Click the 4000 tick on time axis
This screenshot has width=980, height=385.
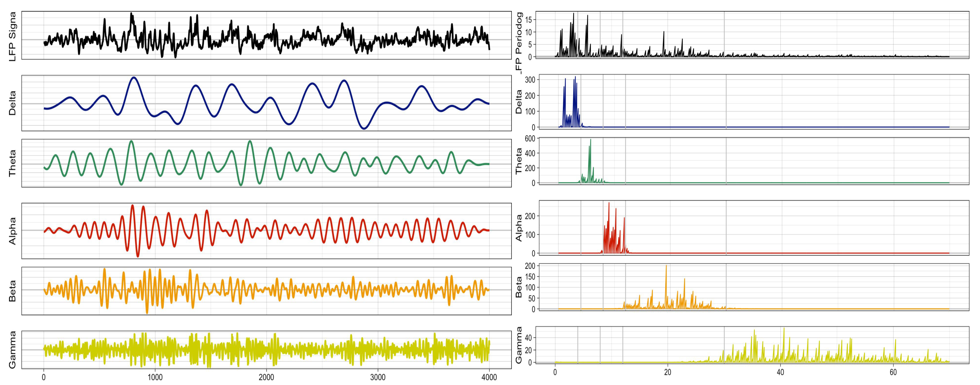pyautogui.click(x=489, y=377)
